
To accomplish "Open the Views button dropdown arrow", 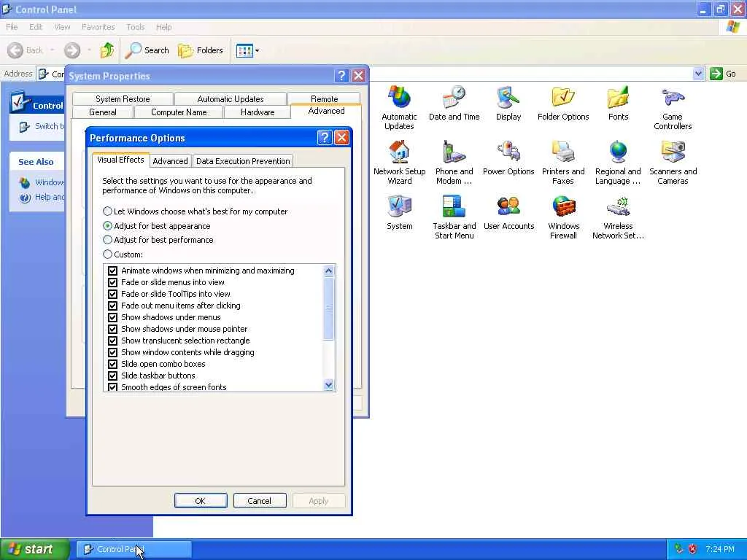I will click(258, 50).
